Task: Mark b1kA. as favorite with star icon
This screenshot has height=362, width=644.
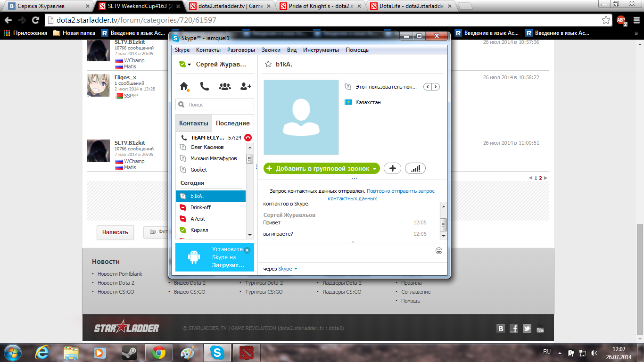Action: pos(268,64)
